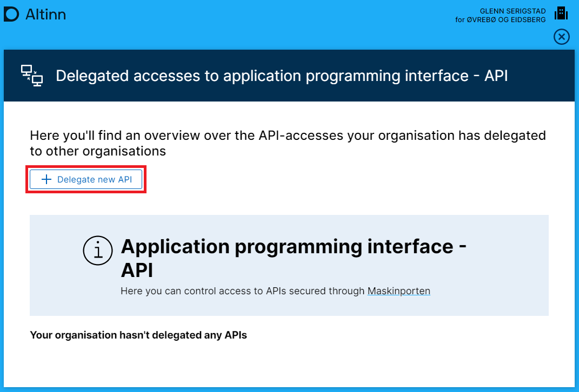Click the 'hasn't delegated any APIs' message

pos(138,335)
